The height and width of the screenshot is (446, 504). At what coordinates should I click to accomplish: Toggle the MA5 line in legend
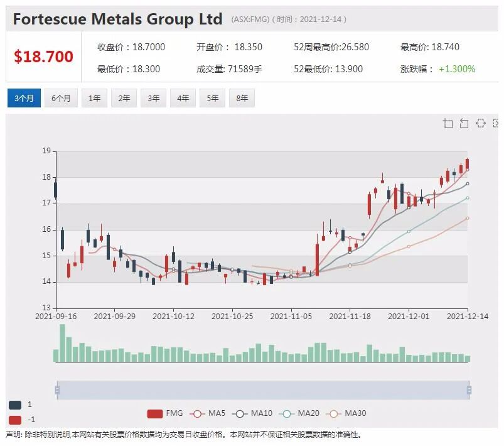tap(208, 413)
